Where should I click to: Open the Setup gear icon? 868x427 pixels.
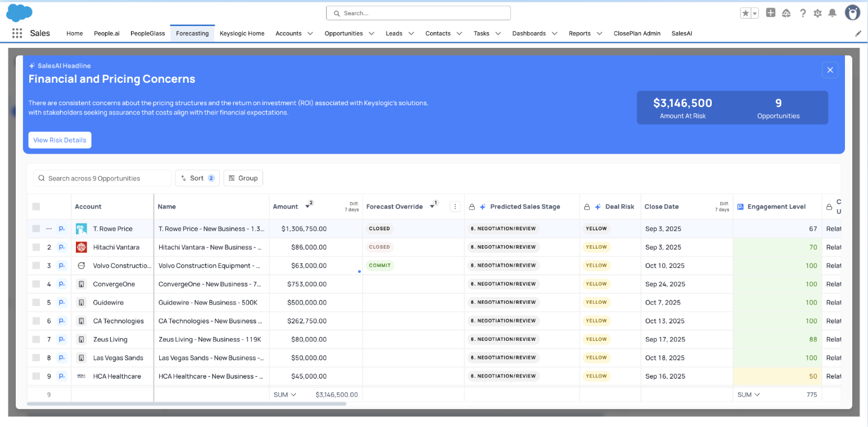coord(817,13)
